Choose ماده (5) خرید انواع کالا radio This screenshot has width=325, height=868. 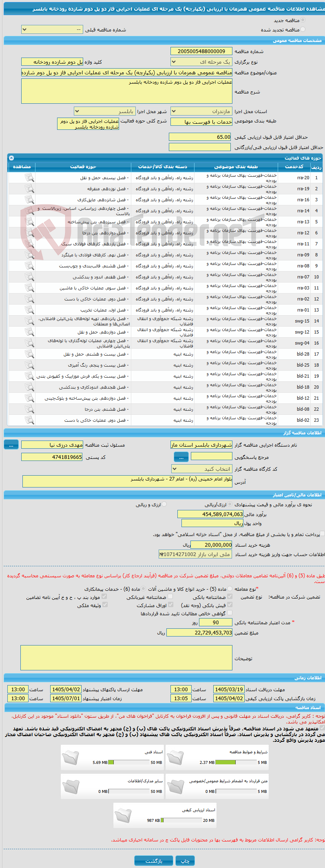click(x=230, y=589)
